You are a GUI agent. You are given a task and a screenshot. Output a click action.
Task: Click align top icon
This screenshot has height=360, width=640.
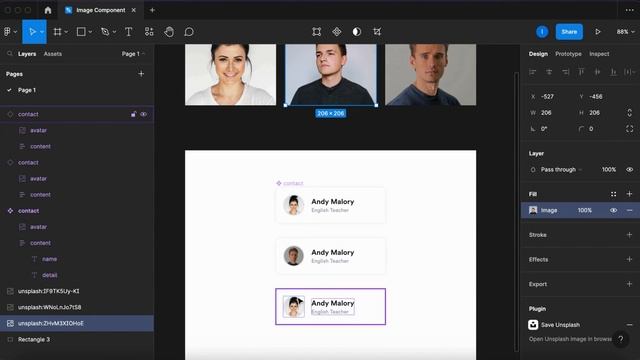(581, 72)
